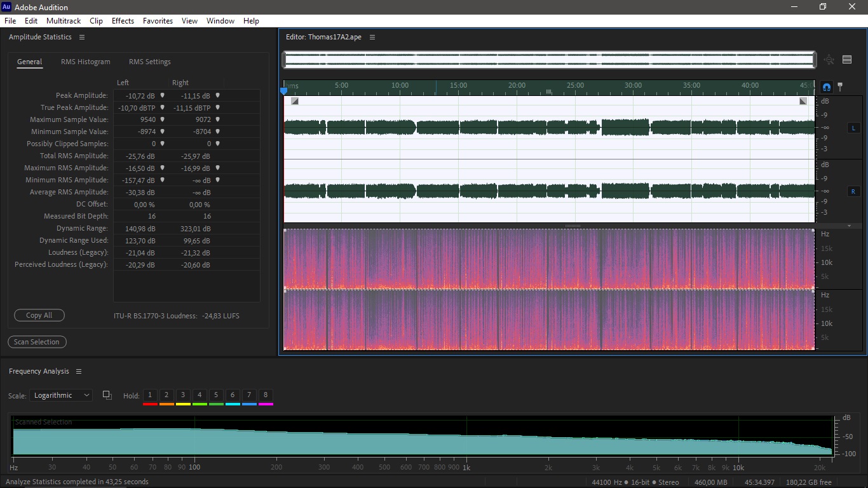Image resolution: width=868 pixels, height=488 pixels.
Task: Click the zoom navigator overview bar
Action: tap(549, 60)
